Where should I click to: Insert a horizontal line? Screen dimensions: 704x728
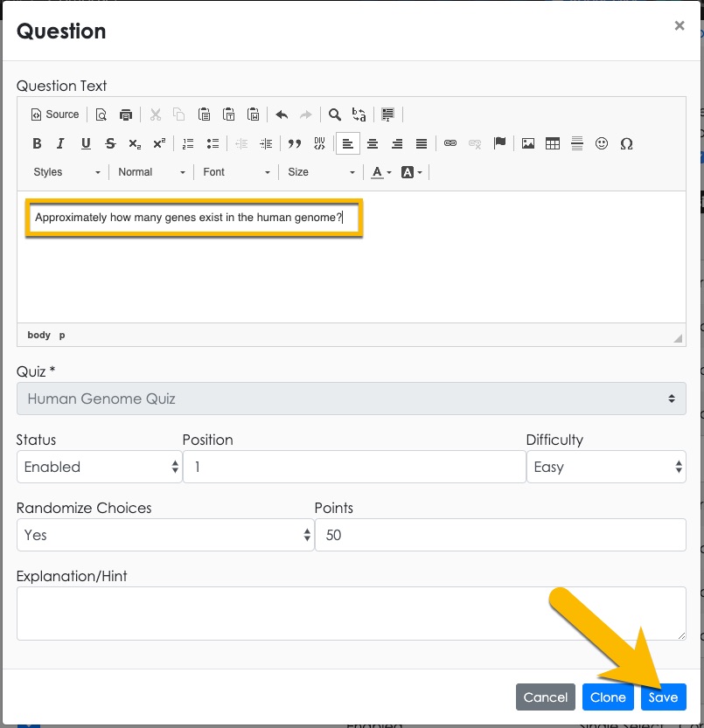[x=577, y=143]
